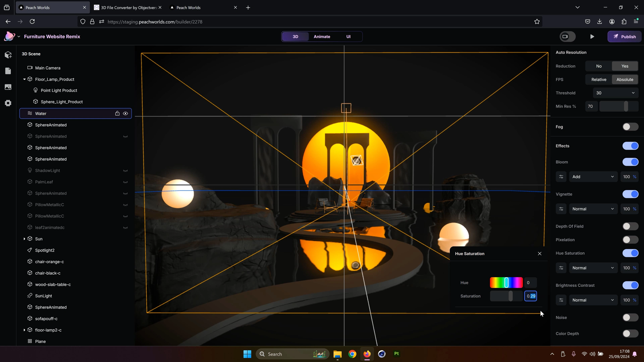Disable the Hue Saturation effect

tap(630, 253)
